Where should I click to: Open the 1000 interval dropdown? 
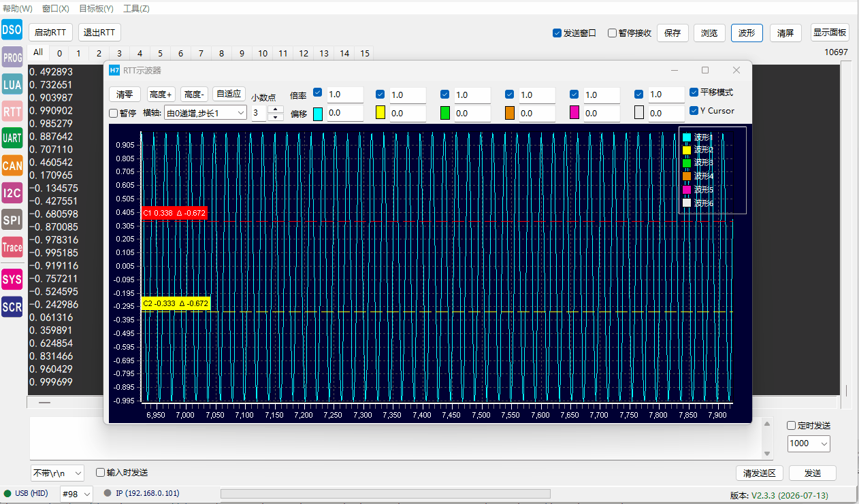809,443
